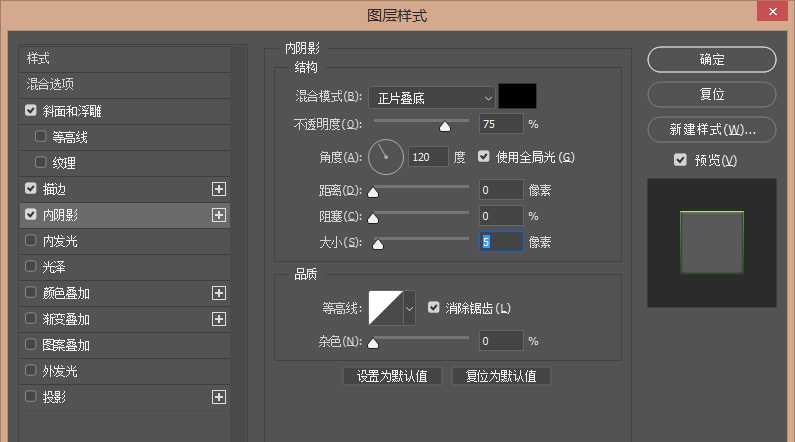The width and height of the screenshot is (795, 442).
Task: Click the 等高线 contour preview thumbnail
Action: tap(385, 308)
